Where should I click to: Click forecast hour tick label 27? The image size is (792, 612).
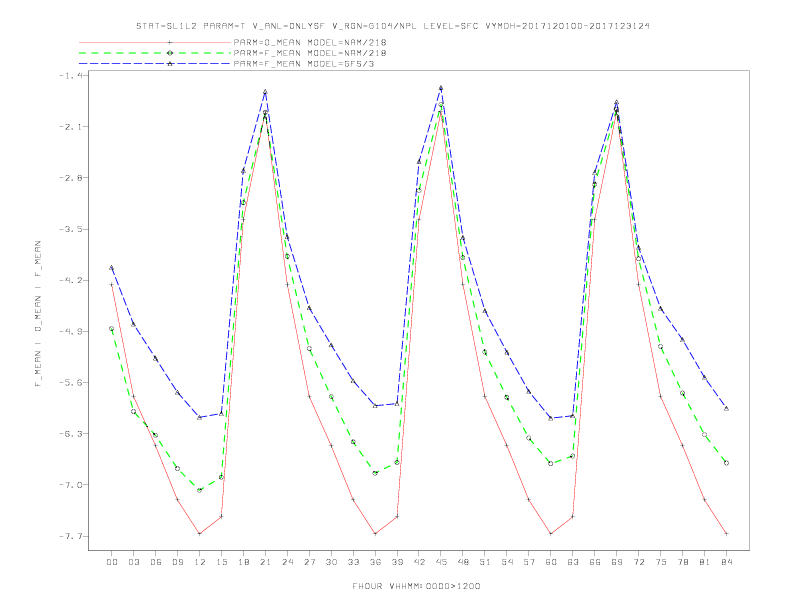coord(309,562)
